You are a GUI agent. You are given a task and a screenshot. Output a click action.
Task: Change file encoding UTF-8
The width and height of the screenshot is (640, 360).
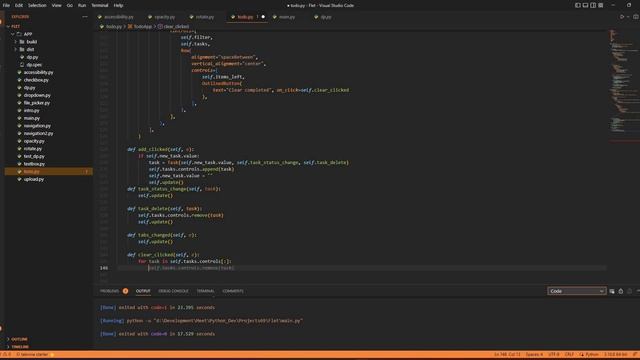pos(554,355)
